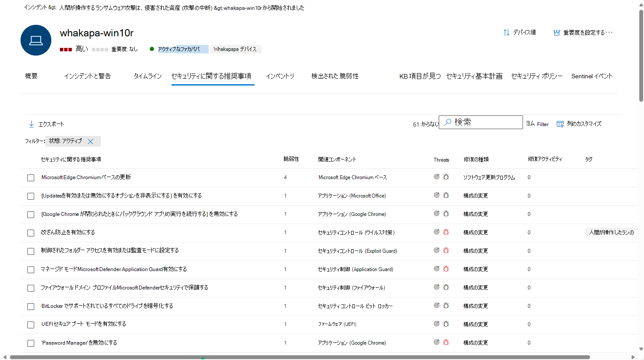This screenshot has width=644, height=360.
Task: Click threat insights target icon in Microsoft Edge row
Action: pyautogui.click(x=437, y=177)
